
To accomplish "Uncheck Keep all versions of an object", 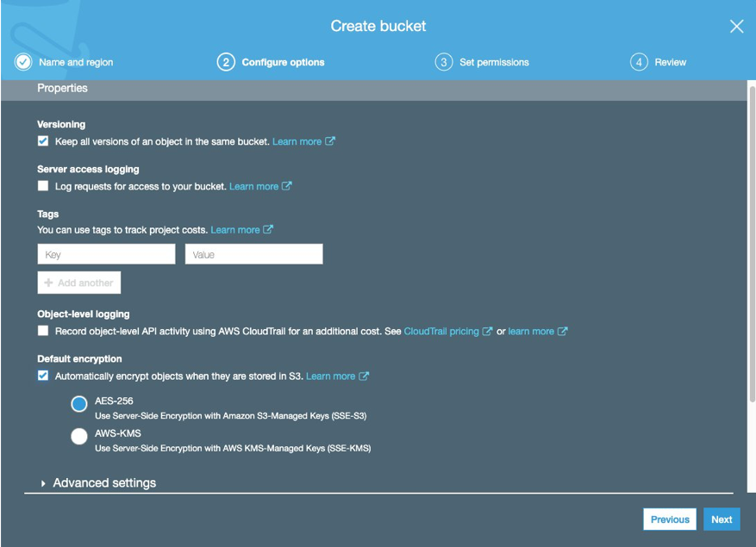I will (x=43, y=141).
